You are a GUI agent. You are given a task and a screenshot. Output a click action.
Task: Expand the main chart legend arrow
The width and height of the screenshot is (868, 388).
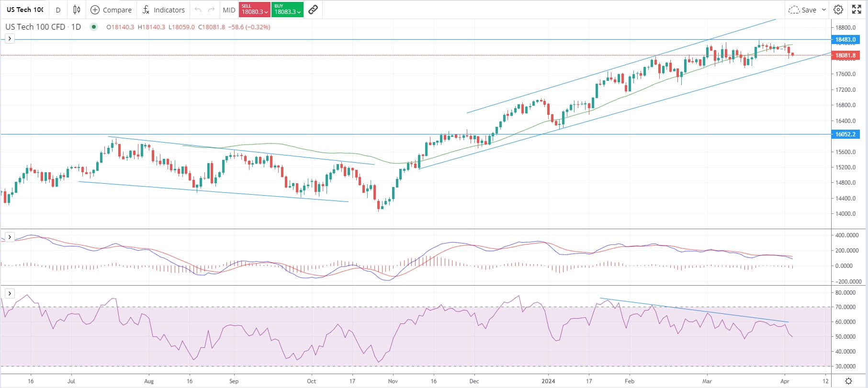10,38
